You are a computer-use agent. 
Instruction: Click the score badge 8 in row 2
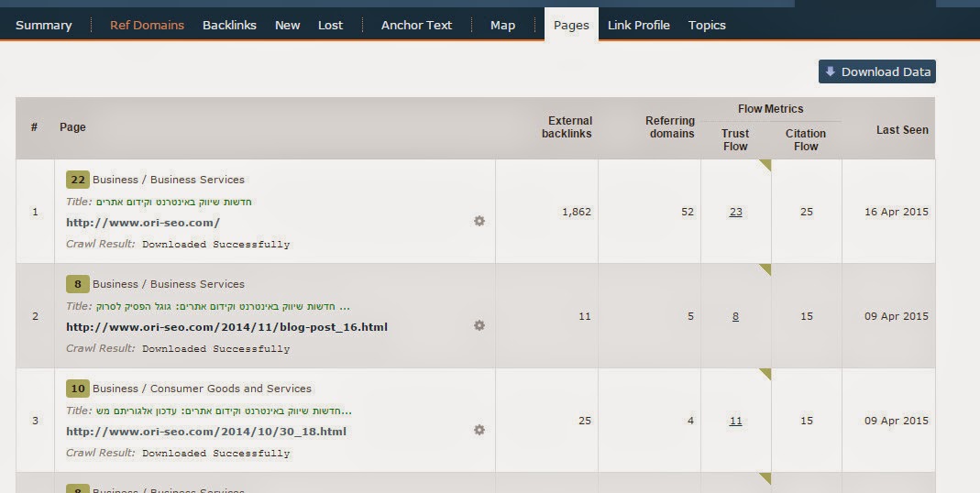pyautogui.click(x=78, y=284)
